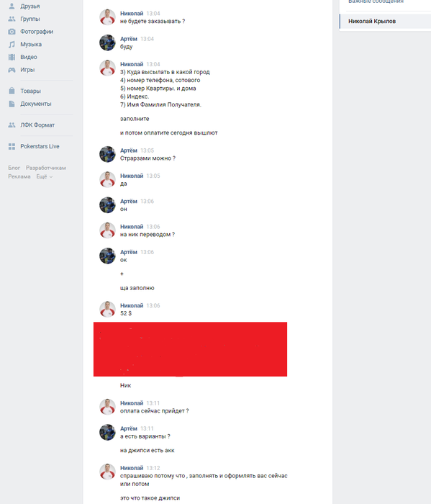Open the Друзья friends icon
This screenshot has height=504, width=431.
click(x=12, y=6)
